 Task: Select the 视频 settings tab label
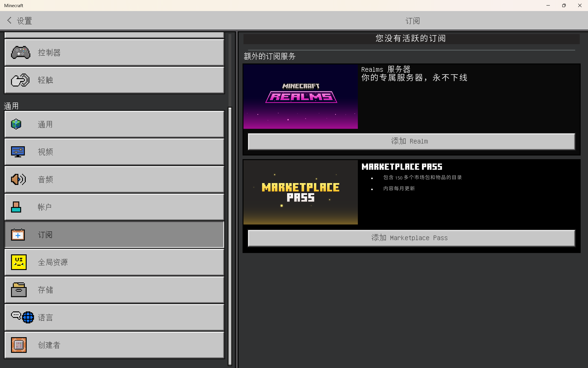[45, 152]
